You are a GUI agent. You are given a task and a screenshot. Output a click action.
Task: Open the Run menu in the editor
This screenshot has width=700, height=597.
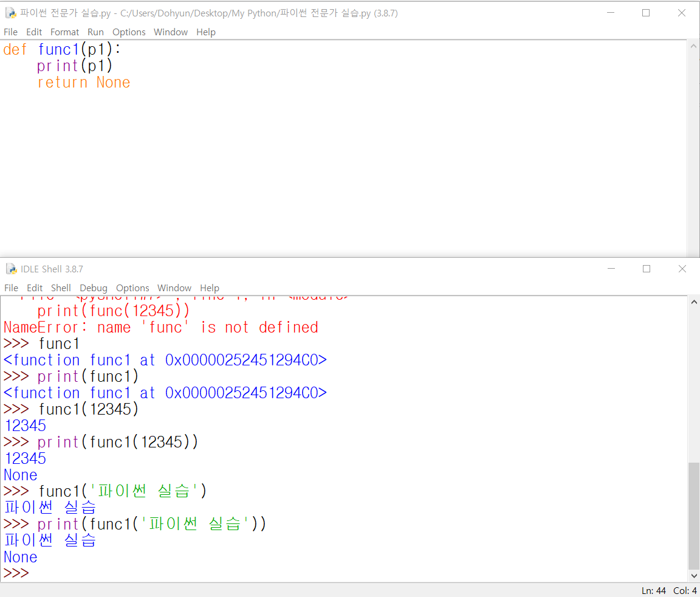[x=95, y=32]
